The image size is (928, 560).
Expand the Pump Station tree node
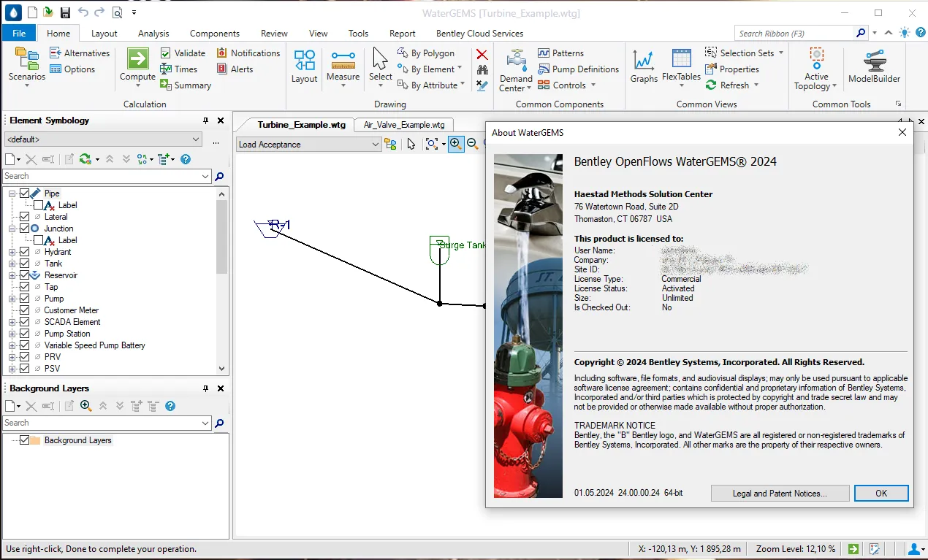coord(12,334)
